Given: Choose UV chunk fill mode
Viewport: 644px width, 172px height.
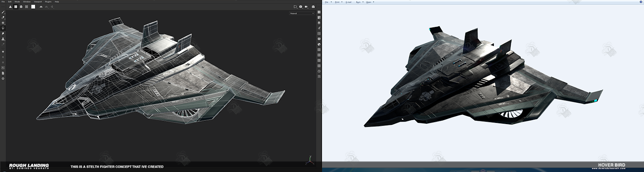Looking at the screenshot, I should [27, 7].
